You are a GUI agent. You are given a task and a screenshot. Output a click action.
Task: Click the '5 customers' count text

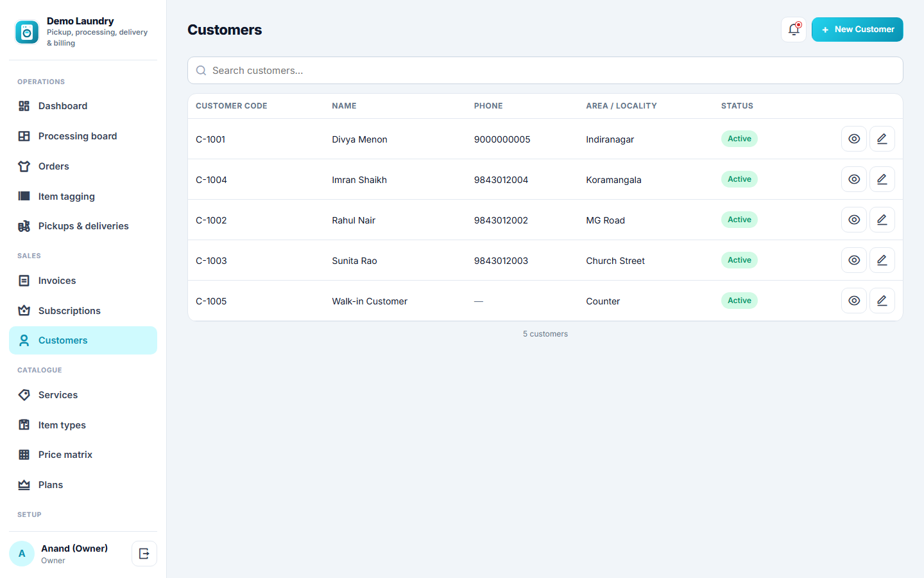(x=545, y=334)
